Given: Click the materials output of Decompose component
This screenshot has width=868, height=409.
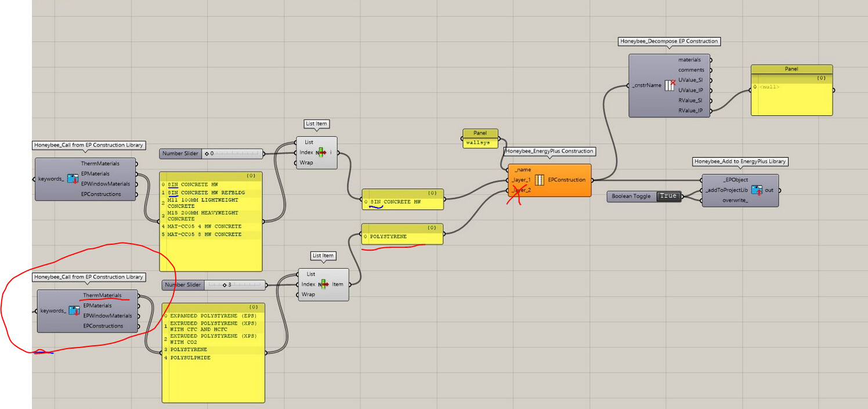Looking at the screenshot, I should coord(689,60).
